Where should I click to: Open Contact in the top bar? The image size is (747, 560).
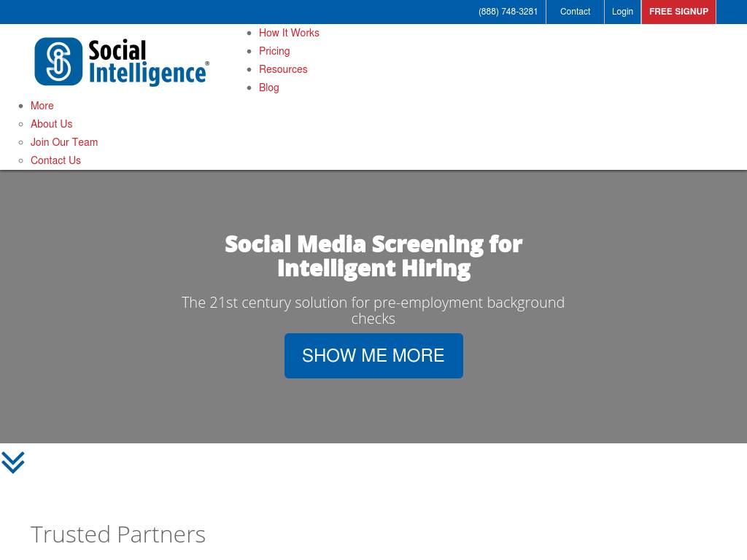pyautogui.click(x=575, y=12)
